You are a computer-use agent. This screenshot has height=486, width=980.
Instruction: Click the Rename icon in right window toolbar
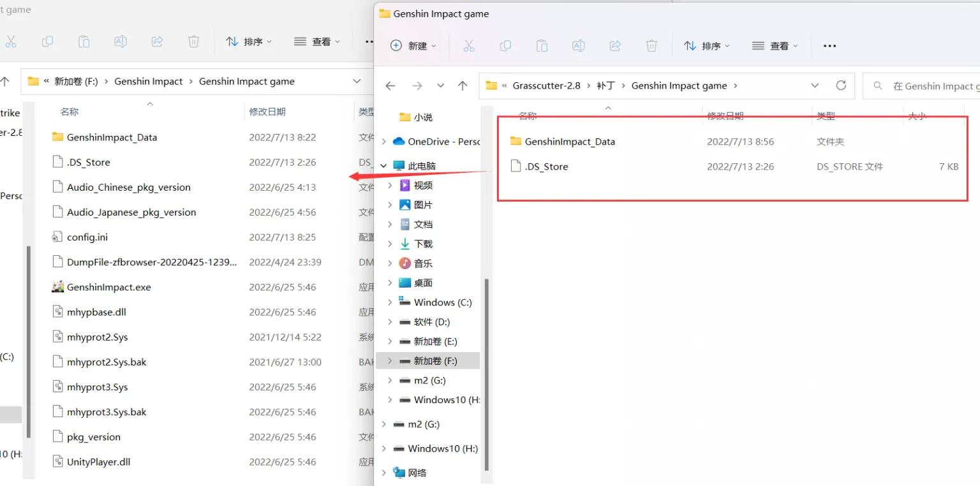(x=578, y=46)
